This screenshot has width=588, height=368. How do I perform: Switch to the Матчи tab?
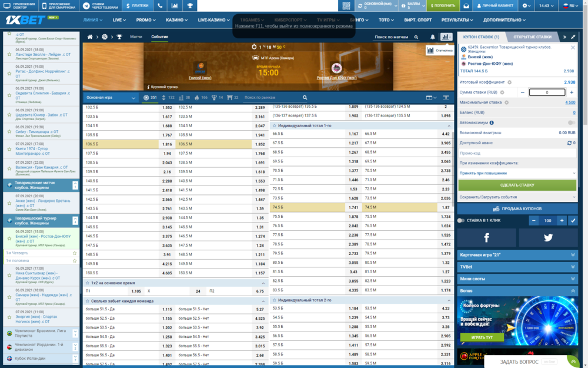click(136, 37)
